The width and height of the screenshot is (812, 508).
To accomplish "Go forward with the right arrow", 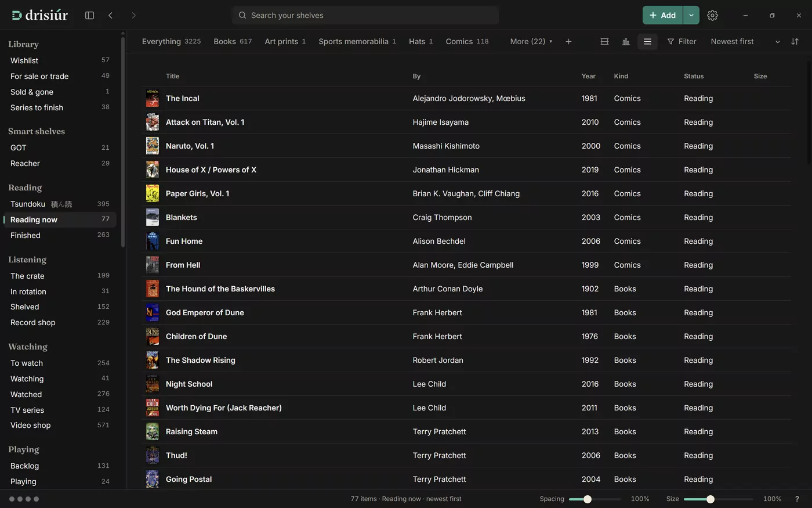I will click(133, 15).
